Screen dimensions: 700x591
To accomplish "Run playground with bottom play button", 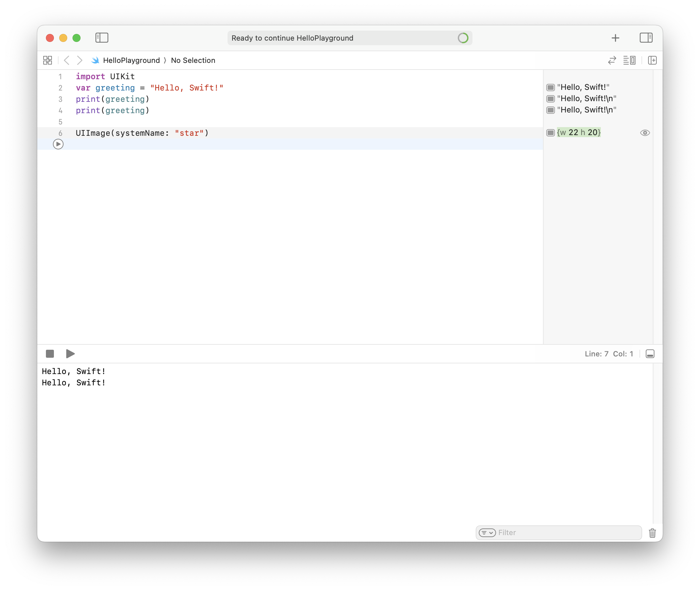I will 70,354.
